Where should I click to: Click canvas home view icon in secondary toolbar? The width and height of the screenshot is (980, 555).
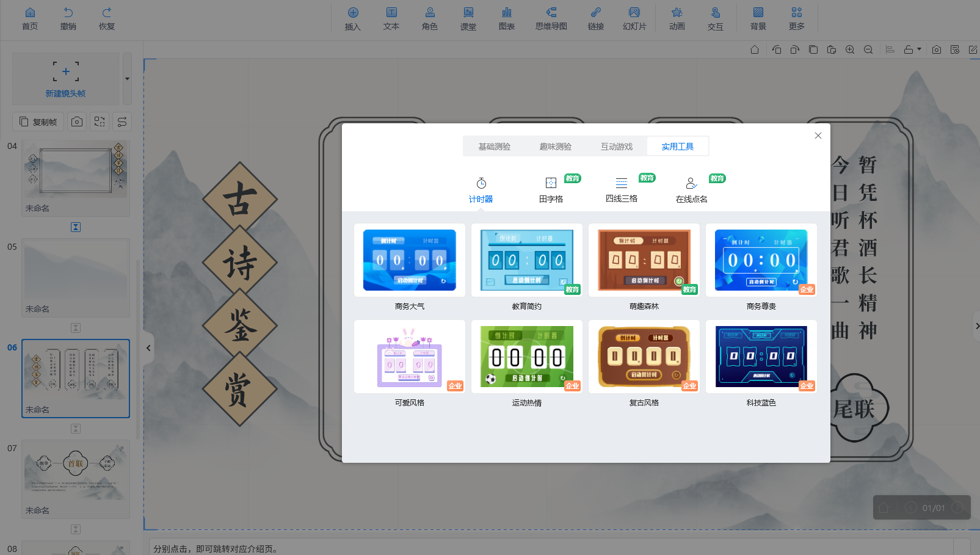pos(755,49)
